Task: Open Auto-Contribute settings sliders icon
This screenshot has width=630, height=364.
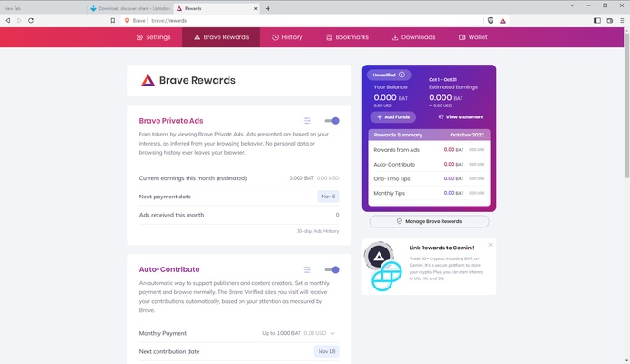Action: 308,269
